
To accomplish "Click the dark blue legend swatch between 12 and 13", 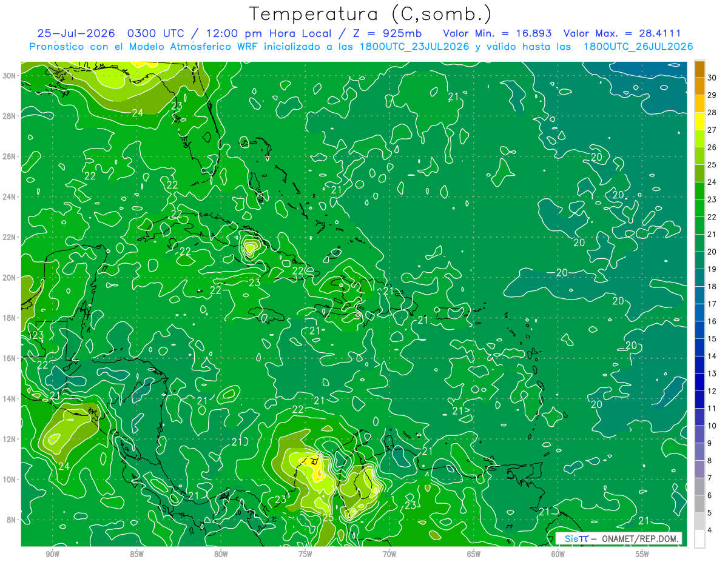I will point(699,382).
